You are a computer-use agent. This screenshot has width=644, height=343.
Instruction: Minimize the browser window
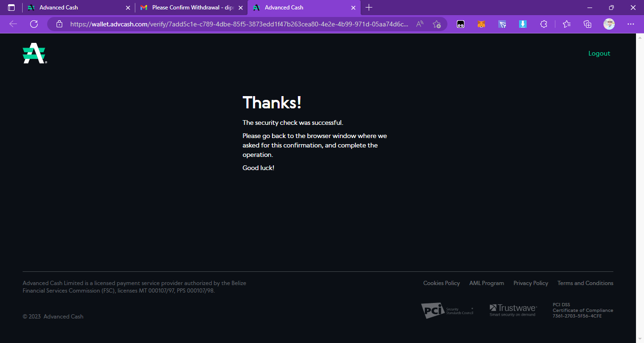(x=589, y=8)
